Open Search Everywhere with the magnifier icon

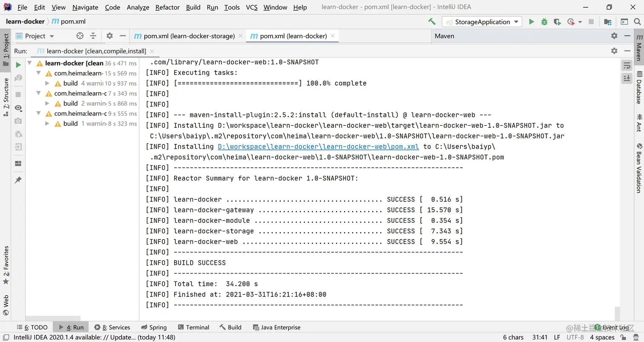pyautogui.click(x=638, y=22)
